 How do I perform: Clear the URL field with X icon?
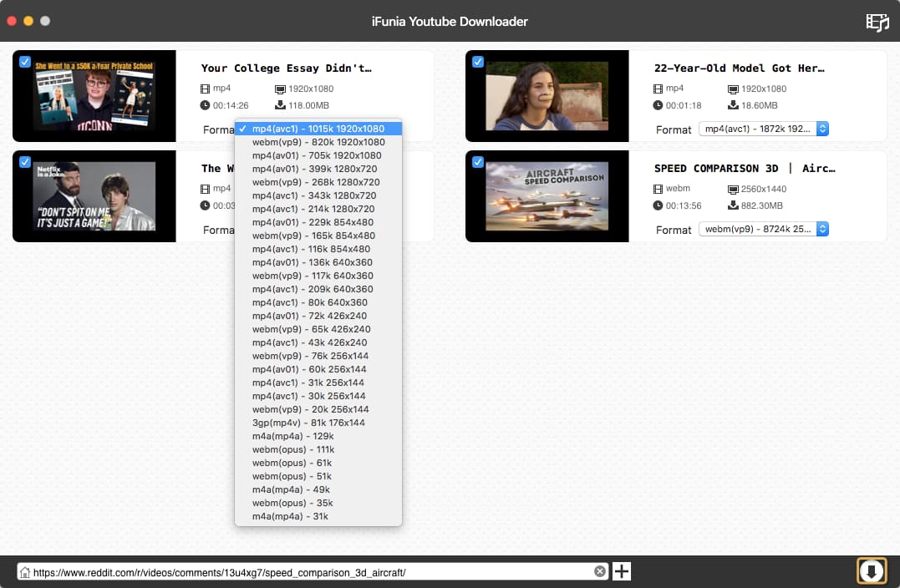point(600,571)
